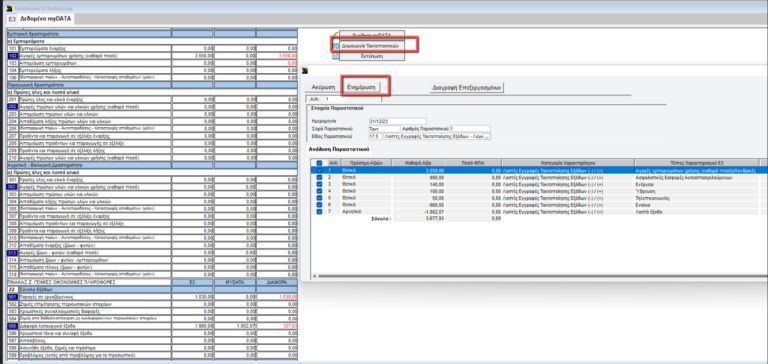Open the Είδος Παραστατικού dropdown
The width and height of the screenshot is (768, 364).
[x=486, y=137]
